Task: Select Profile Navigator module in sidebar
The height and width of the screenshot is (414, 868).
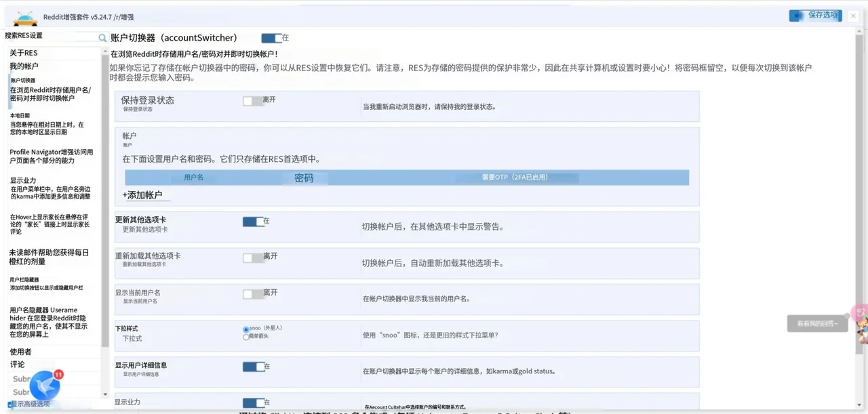Action: [x=52, y=157]
